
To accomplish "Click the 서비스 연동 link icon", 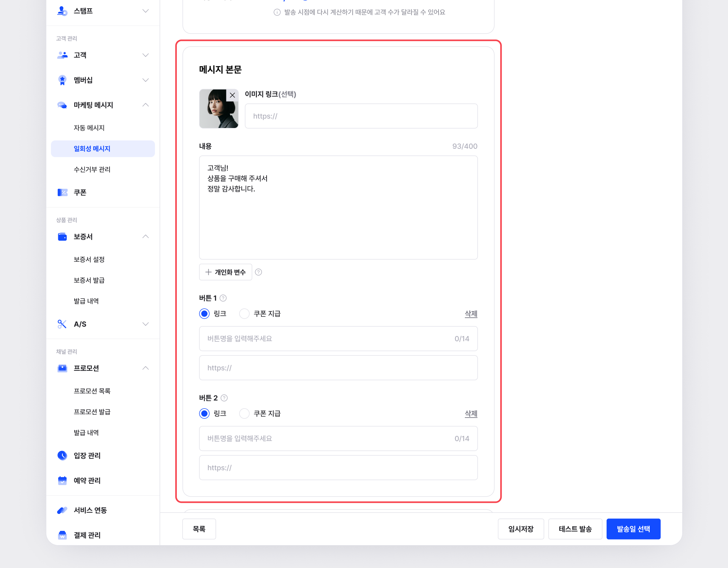I will 62,510.
